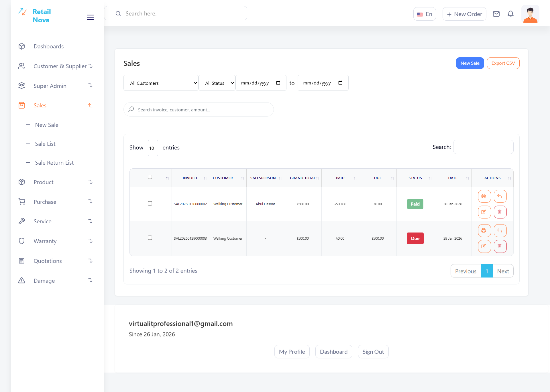Screen dimensions: 550x392
Task: Open the user avatar profile menu
Action: [x=530, y=14]
